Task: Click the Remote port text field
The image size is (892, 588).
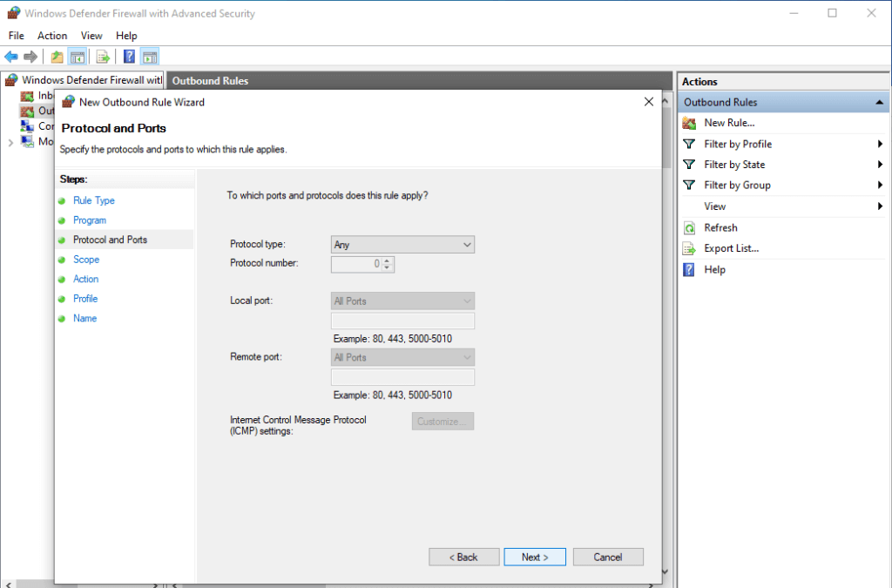Action: click(x=402, y=377)
